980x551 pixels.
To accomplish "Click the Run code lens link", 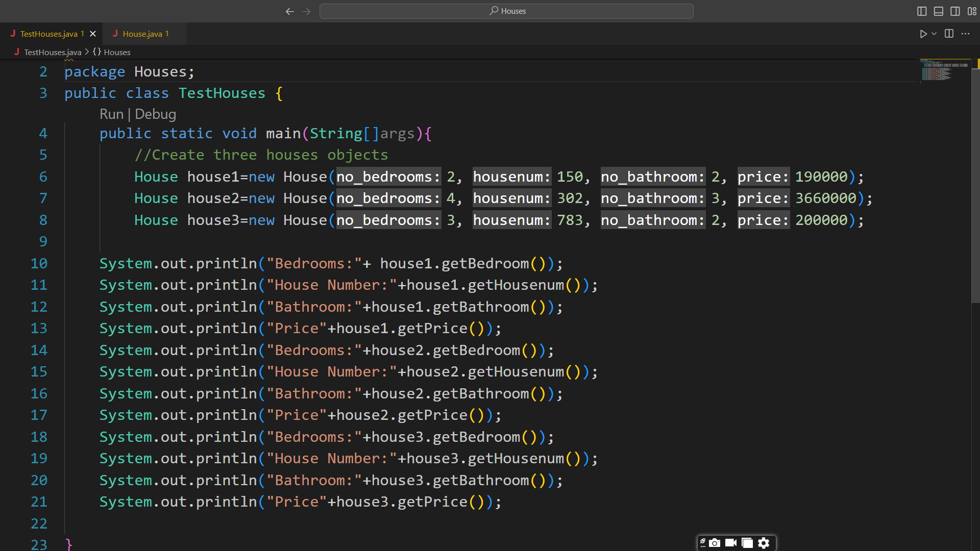I will 111,114.
